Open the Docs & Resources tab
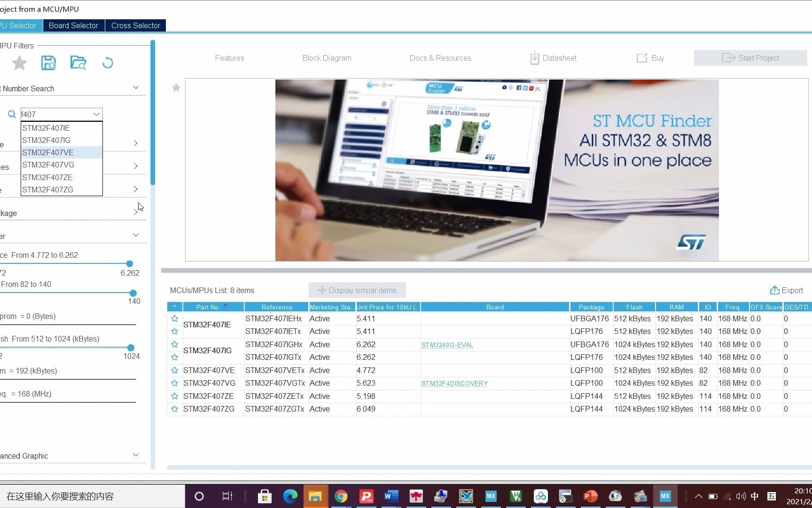Image resolution: width=812 pixels, height=508 pixels. click(x=440, y=58)
